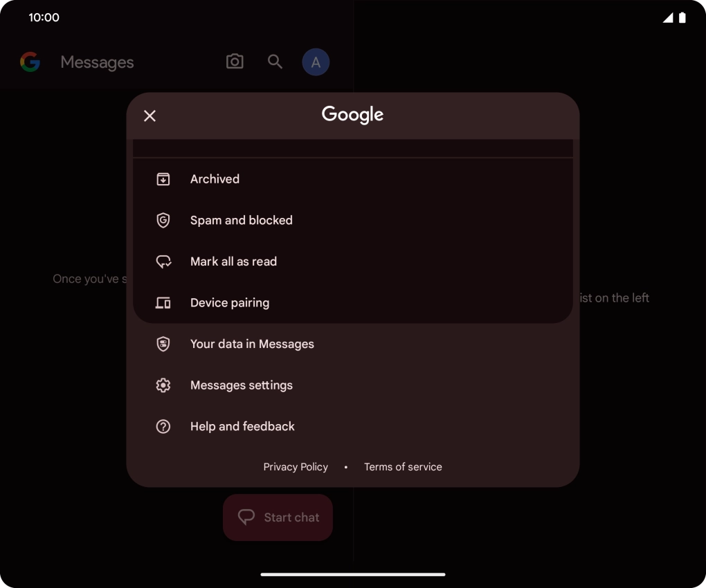Viewport: 706px width, 588px height.
Task: Select Mark all as read
Action: [x=233, y=261]
